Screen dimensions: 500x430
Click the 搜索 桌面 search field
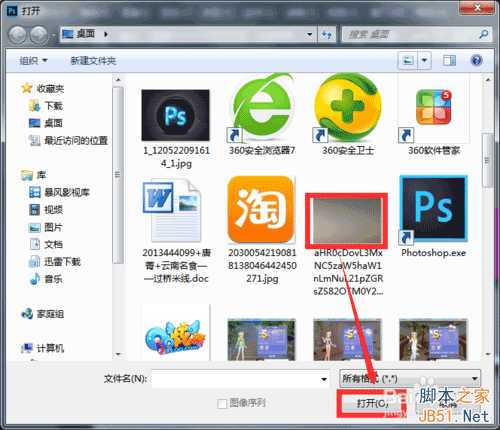(411, 34)
